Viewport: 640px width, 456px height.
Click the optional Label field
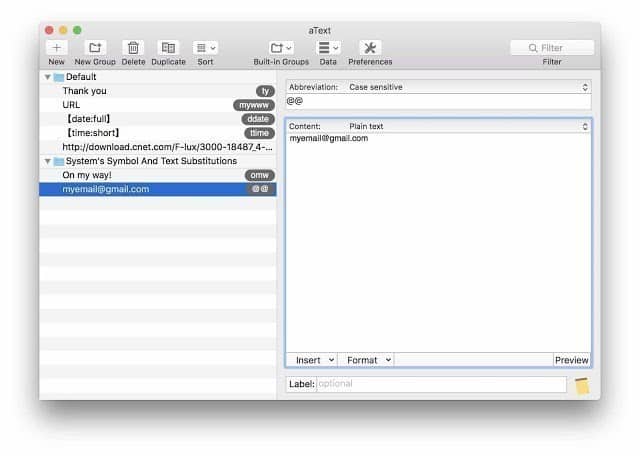coord(442,384)
